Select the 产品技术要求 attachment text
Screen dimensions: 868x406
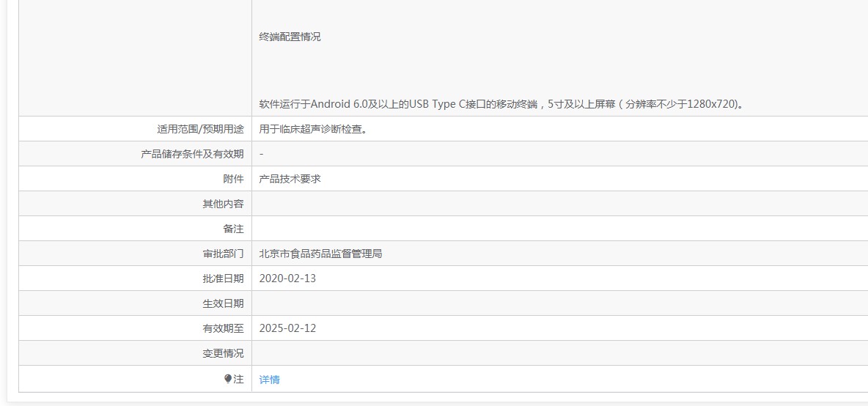click(290, 179)
